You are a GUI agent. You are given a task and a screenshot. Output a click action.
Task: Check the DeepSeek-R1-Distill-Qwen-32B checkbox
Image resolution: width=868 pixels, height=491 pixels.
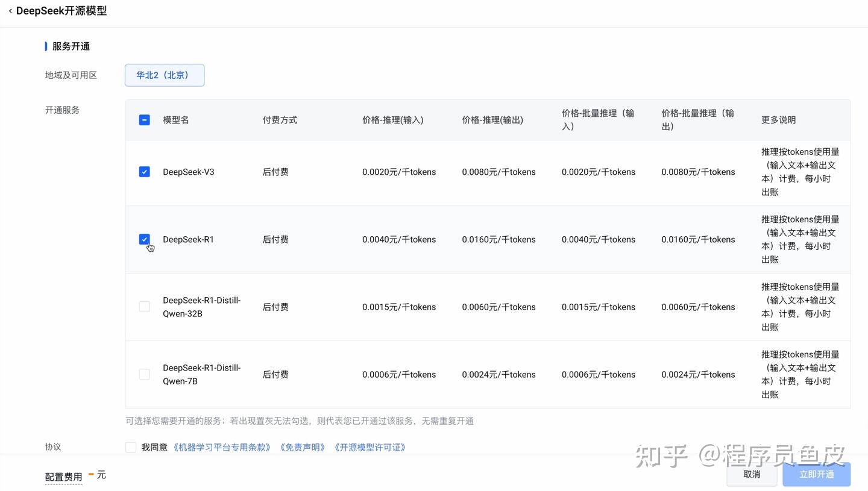(x=144, y=307)
